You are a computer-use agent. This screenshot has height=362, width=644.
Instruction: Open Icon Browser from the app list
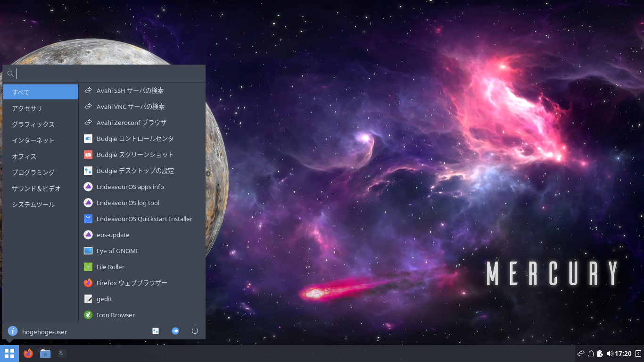142,315
